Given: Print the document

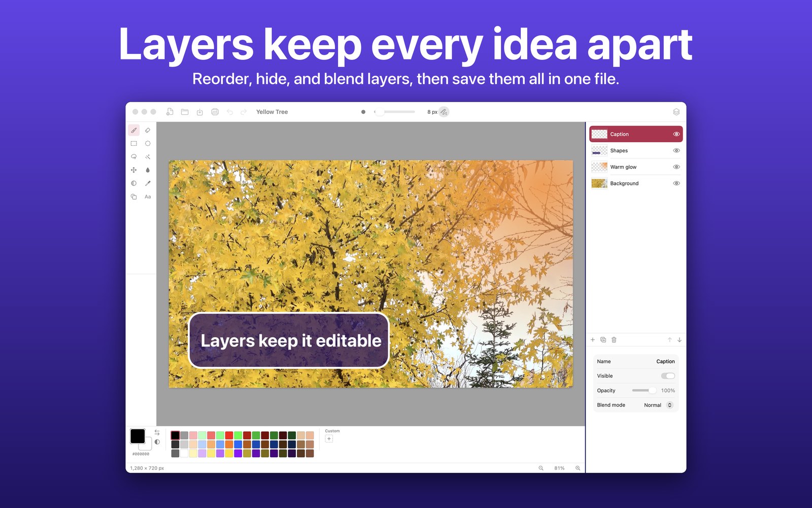Looking at the screenshot, I should (x=215, y=112).
